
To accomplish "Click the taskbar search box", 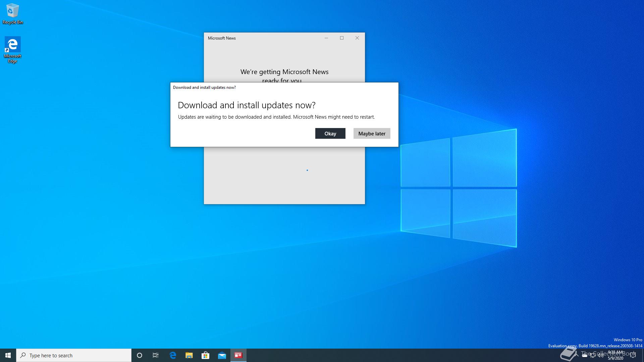I will 74,355.
